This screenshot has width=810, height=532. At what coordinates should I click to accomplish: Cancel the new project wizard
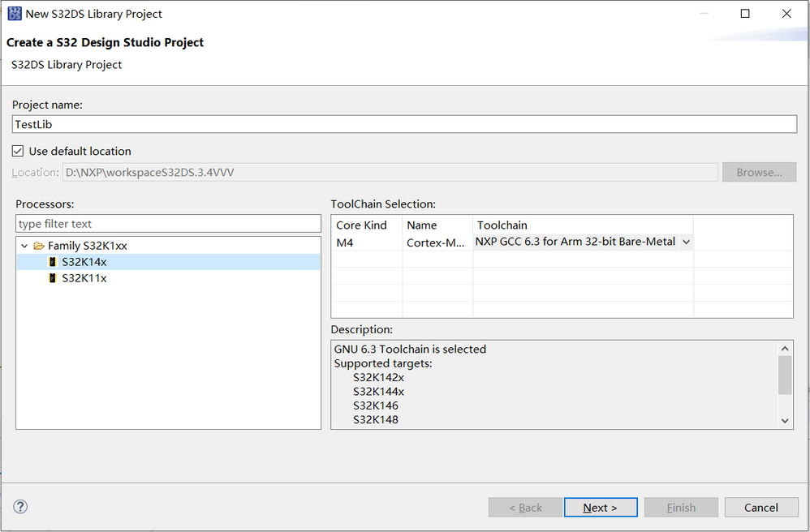[x=761, y=508]
